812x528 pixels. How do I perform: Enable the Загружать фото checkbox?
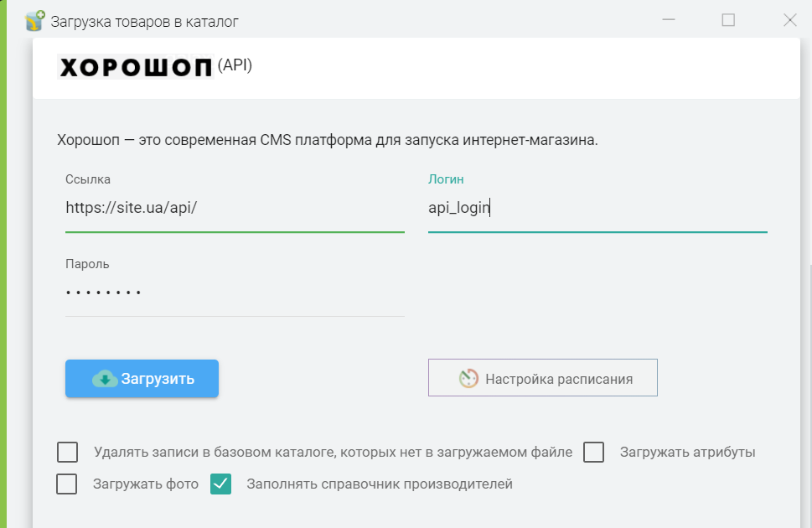pyautogui.click(x=67, y=484)
